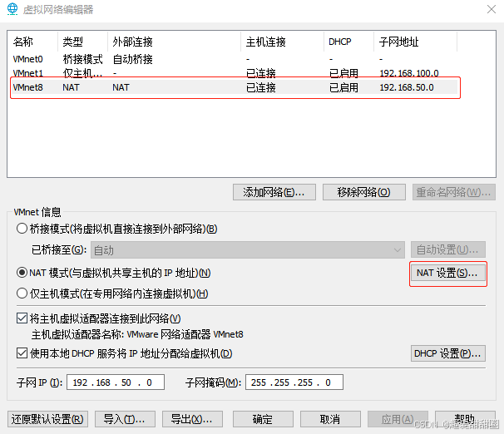Sort by 外部连接 column header
Screen dimensions: 504x434
pos(174,42)
